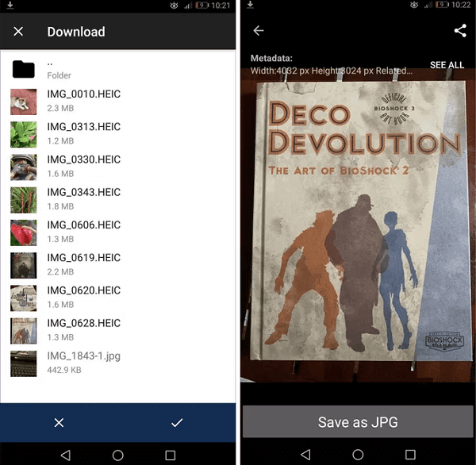Select file name IMG_0313.HEIC
This screenshot has width=476, height=465.
click(x=84, y=127)
